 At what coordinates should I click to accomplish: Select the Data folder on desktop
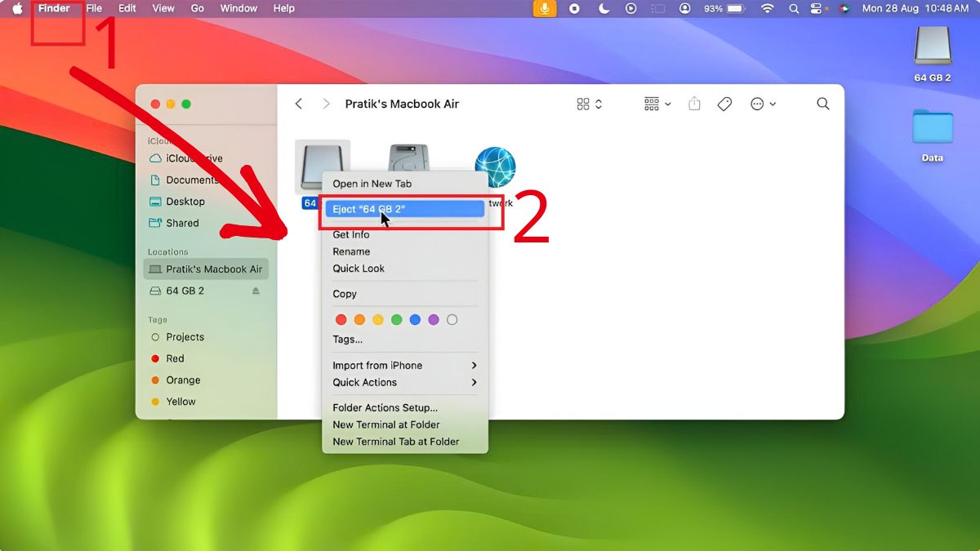932,136
